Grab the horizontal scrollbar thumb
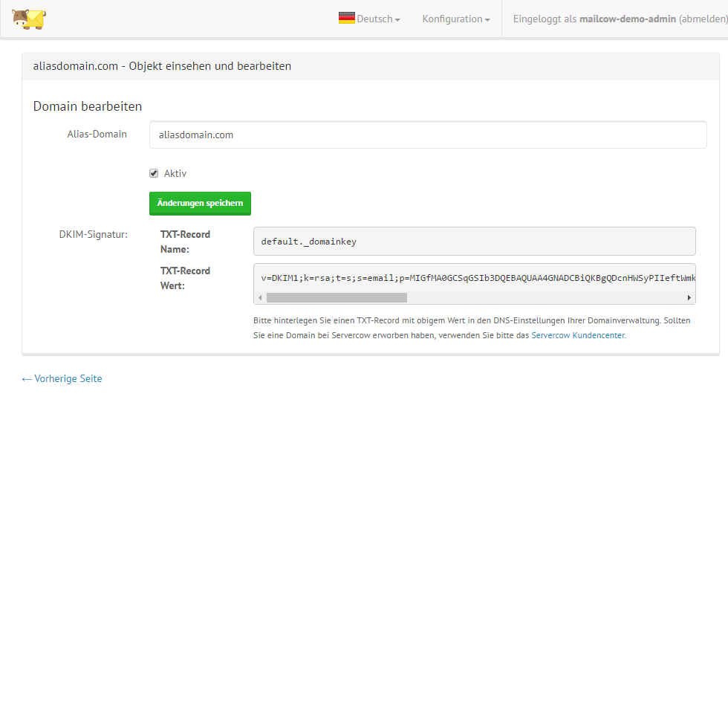728x715 pixels. [x=337, y=298]
